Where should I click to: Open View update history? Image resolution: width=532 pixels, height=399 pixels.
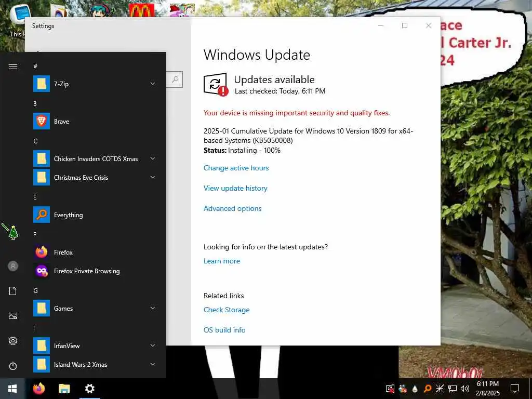pyautogui.click(x=235, y=188)
